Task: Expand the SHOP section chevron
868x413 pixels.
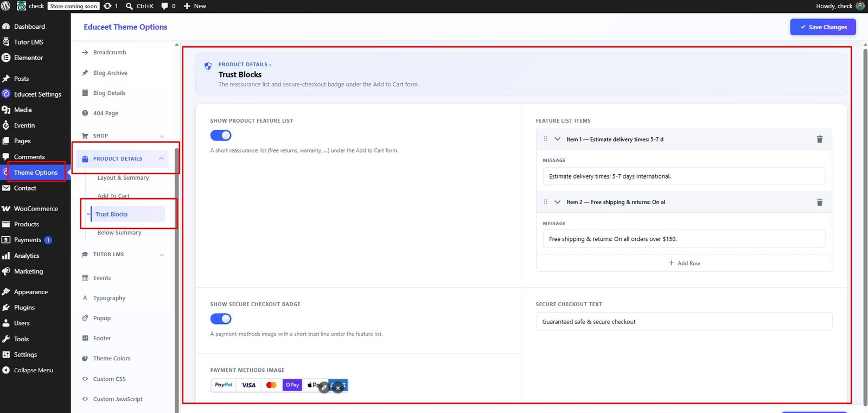Action: [162, 136]
